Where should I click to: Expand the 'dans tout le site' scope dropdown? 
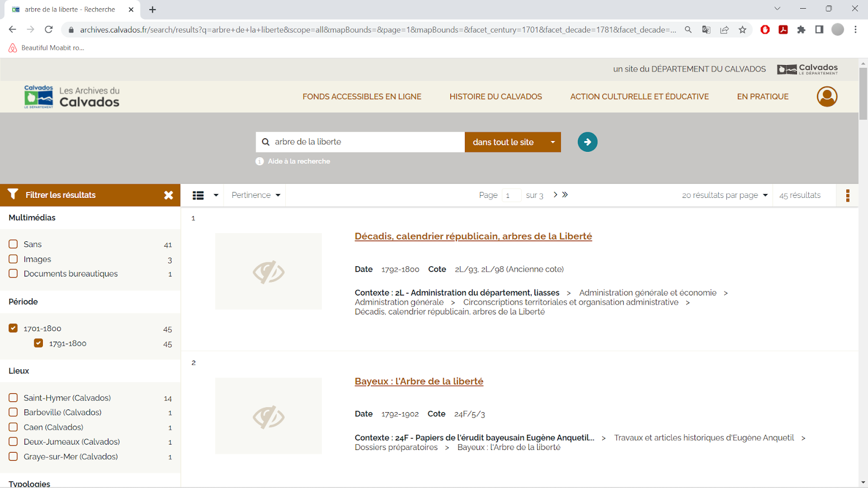(x=552, y=142)
